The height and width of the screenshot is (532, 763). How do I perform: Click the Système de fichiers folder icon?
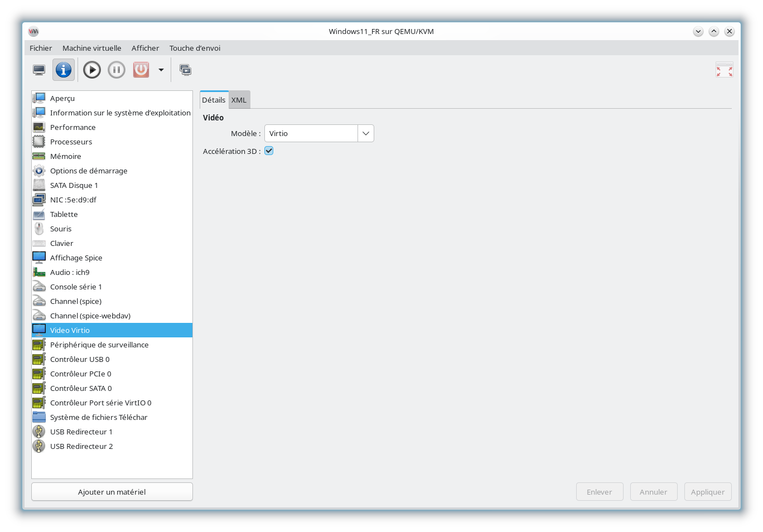[39, 417]
